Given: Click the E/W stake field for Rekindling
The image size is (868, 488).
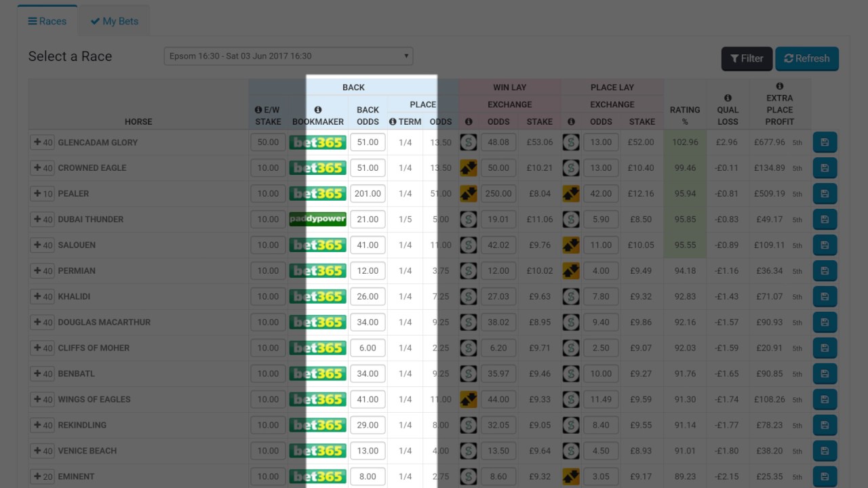Looking at the screenshot, I should pos(268,426).
